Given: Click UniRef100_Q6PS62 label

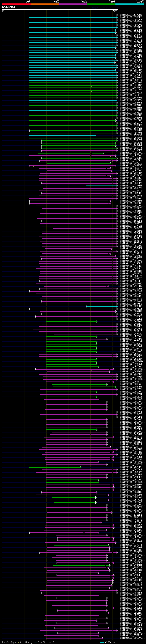Looking at the screenshot, I should coord(131,371).
